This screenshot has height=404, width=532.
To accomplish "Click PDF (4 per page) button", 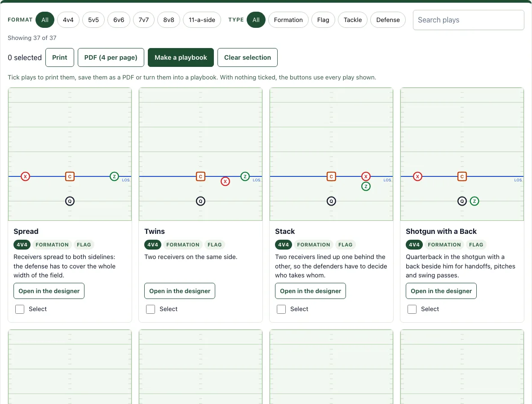I will [x=111, y=57].
